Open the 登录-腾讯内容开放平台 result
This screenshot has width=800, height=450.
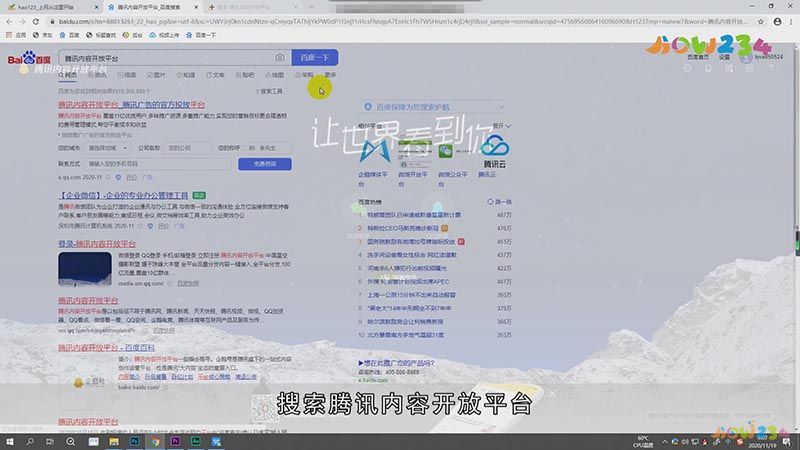pyautogui.click(x=97, y=244)
